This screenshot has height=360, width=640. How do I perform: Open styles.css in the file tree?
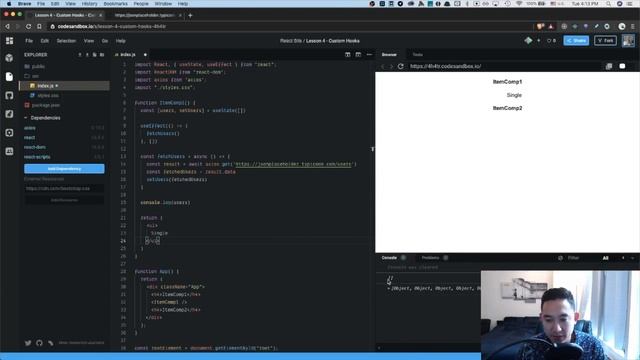(x=48, y=96)
